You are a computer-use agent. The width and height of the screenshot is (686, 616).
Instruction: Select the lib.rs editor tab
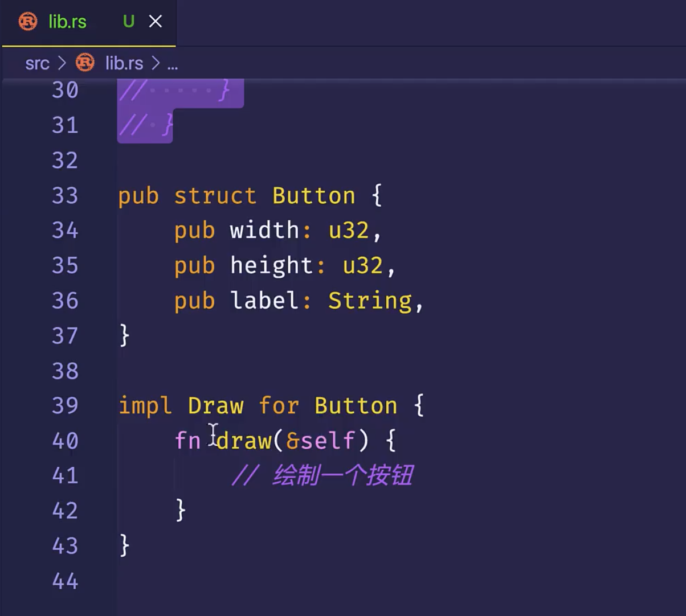[68, 22]
